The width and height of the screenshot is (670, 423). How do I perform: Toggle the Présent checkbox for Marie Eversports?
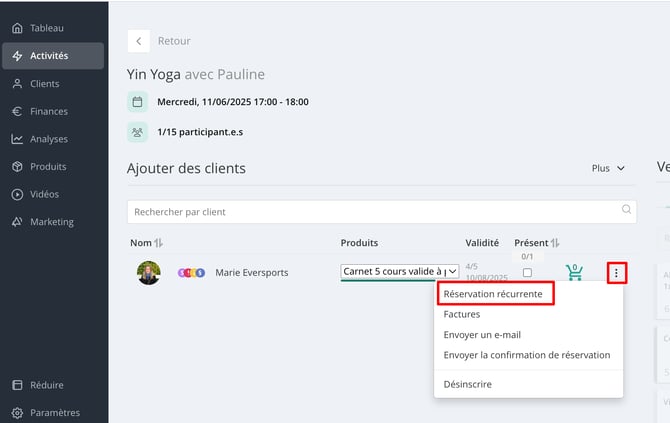point(527,273)
